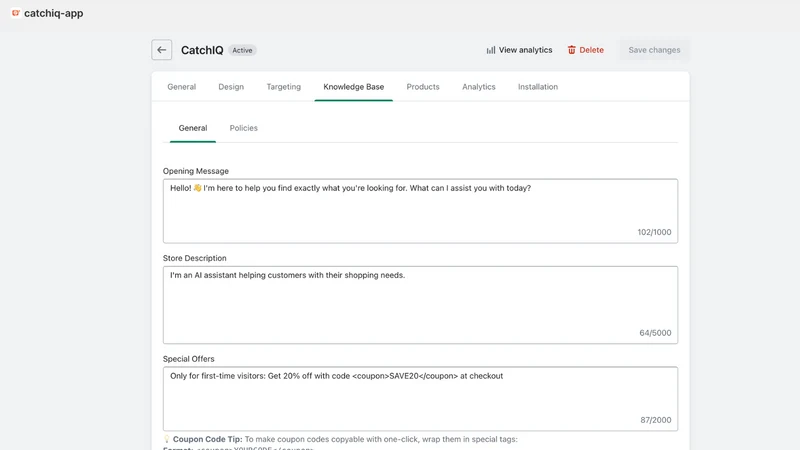
Task: Open the Products tab
Action: pyautogui.click(x=423, y=87)
